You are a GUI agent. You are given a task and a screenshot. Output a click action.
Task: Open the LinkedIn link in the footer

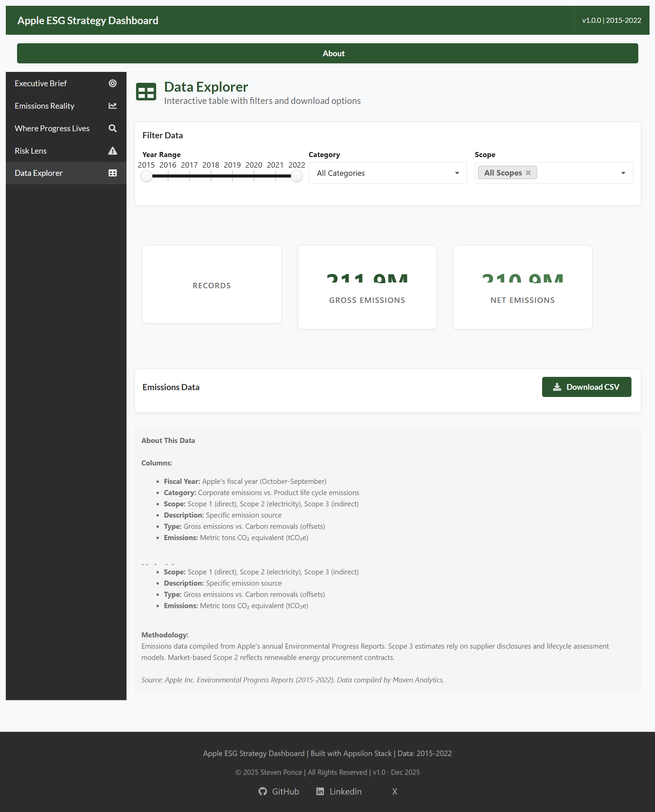click(339, 791)
